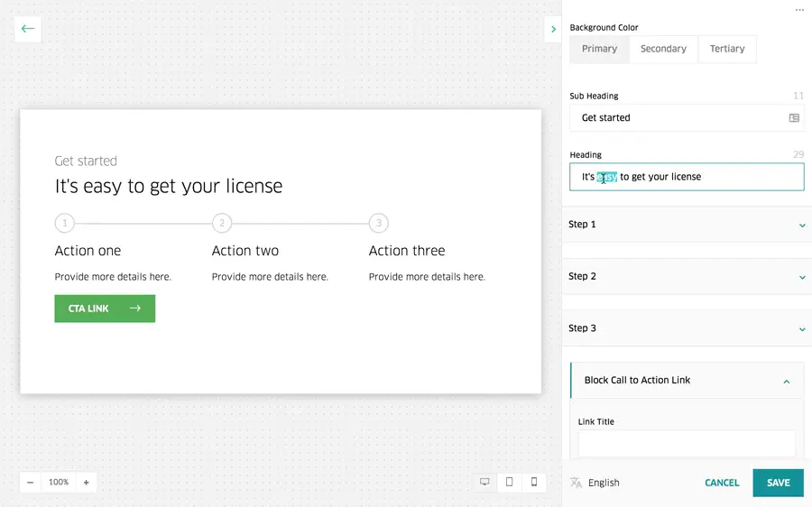Click 'It's easy to get your license' preview heading
The height and width of the screenshot is (507, 812).
click(x=169, y=186)
